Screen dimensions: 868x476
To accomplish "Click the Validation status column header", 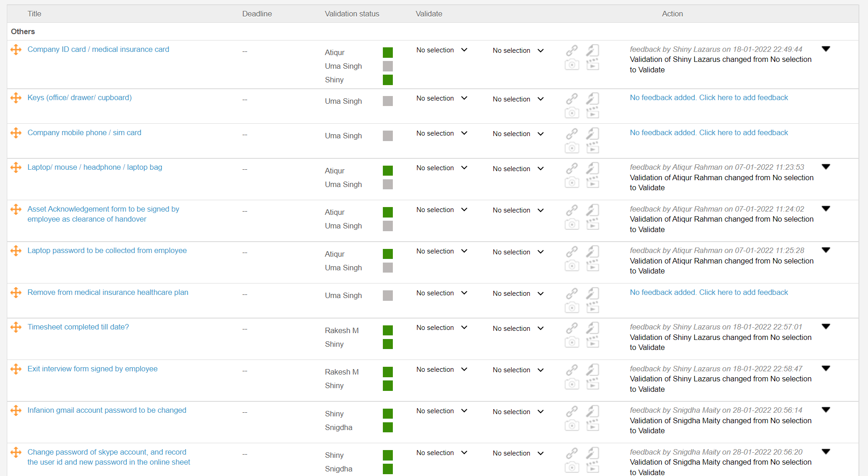I will pyautogui.click(x=351, y=14).
